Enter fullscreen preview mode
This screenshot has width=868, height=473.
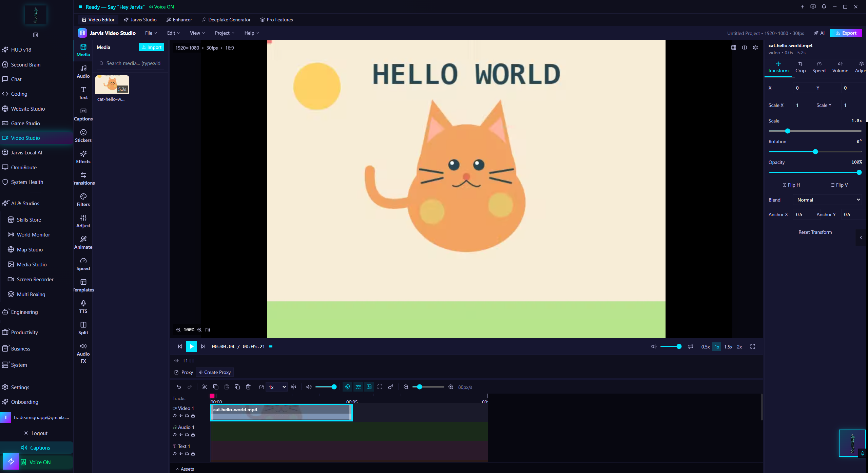pyautogui.click(x=753, y=346)
